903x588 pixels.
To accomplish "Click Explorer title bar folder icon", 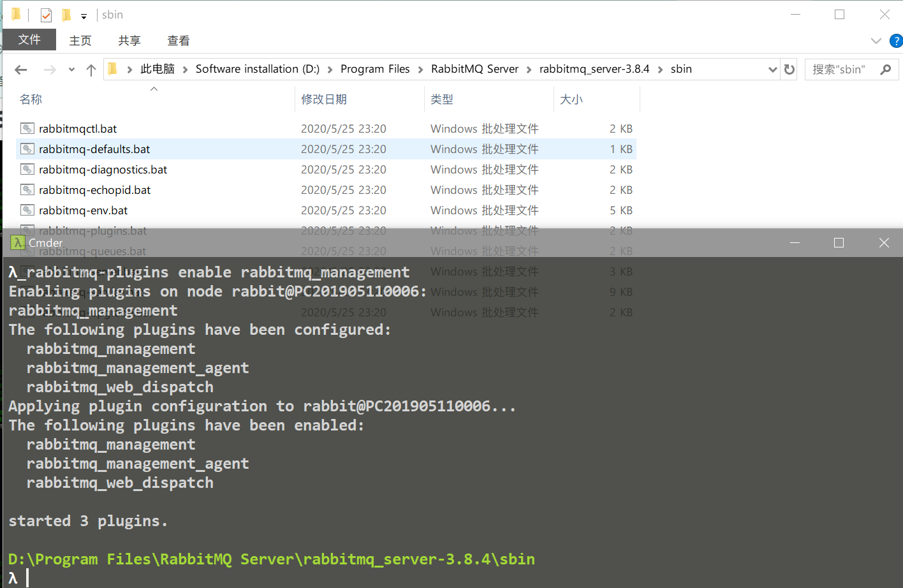I will pos(16,14).
